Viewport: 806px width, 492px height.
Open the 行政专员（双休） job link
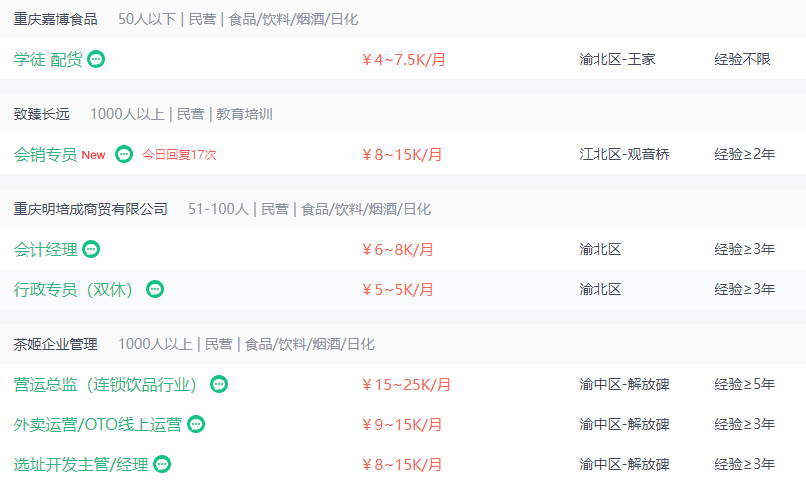75,289
